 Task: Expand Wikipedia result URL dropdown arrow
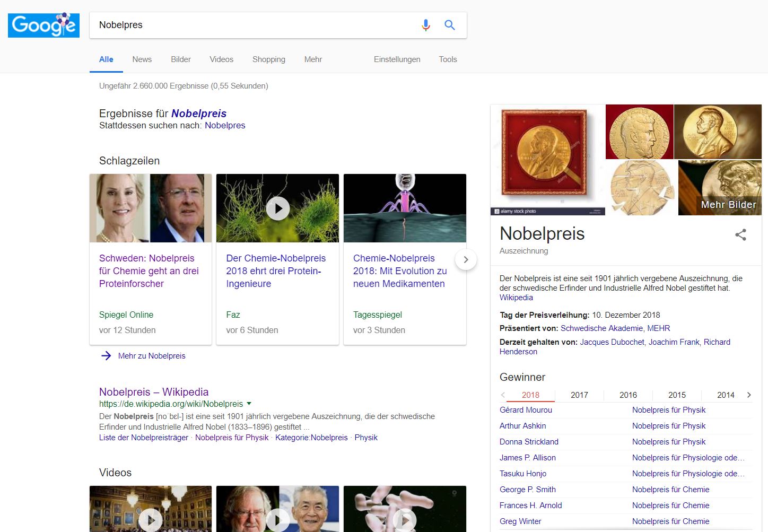click(249, 404)
